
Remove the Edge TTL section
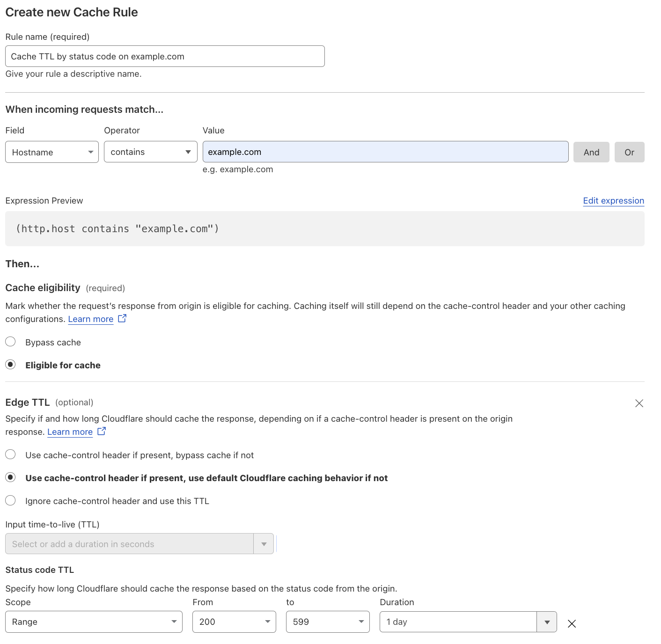(x=639, y=403)
